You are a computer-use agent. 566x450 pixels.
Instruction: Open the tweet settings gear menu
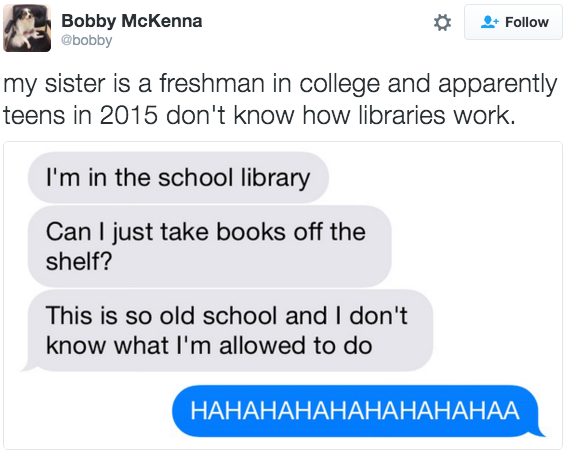pyautogui.click(x=442, y=22)
